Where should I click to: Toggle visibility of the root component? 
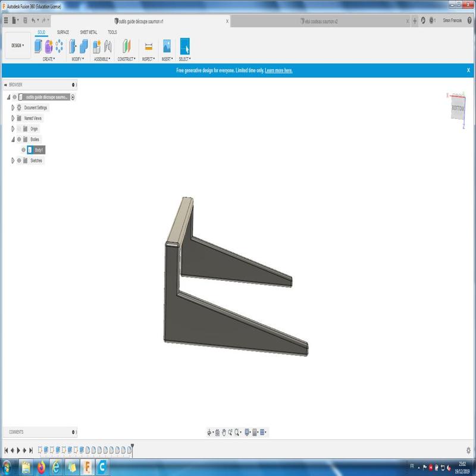pyautogui.click(x=14, y=97)
